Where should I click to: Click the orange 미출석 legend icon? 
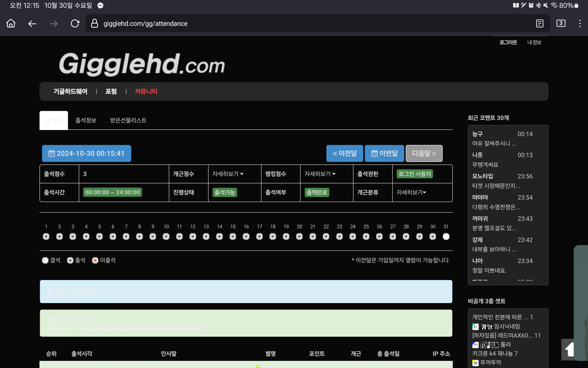[95, 260]
